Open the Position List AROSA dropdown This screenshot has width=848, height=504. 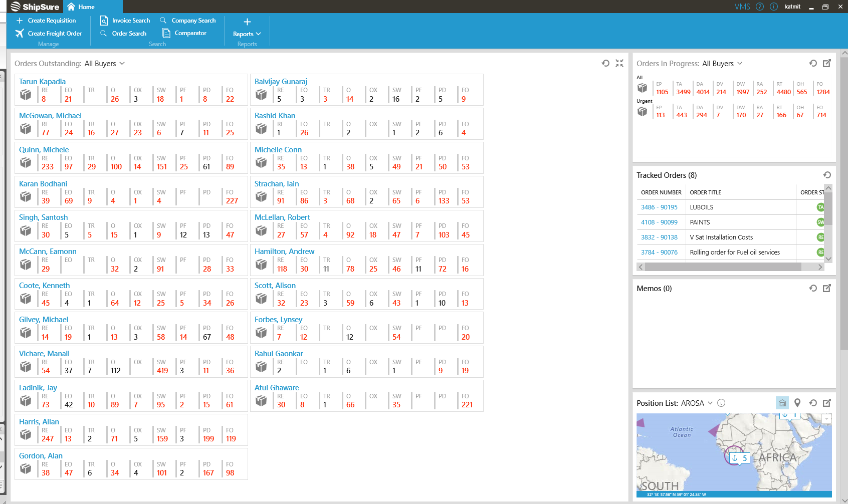pyautogui.click(x=710, y=403)
